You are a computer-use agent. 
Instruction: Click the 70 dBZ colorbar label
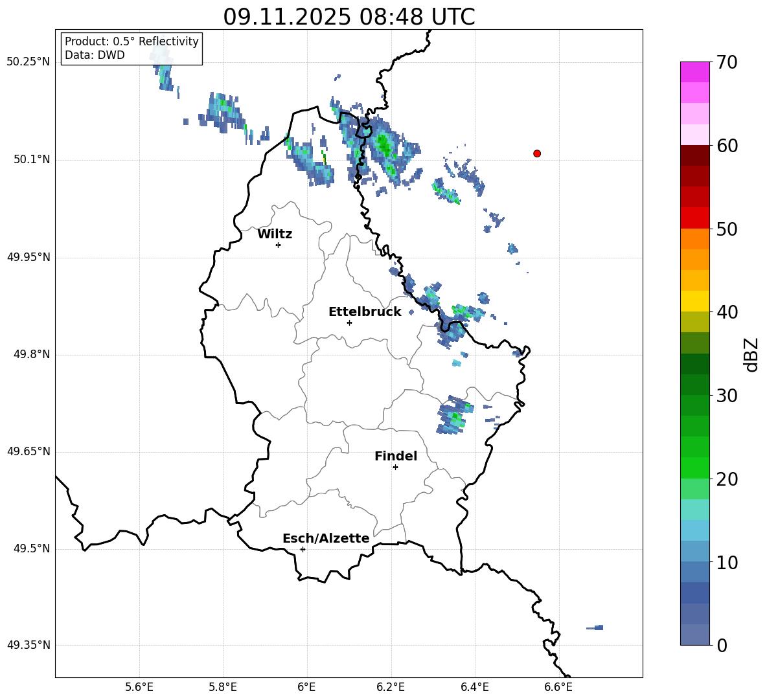pyautogui.click(x=727, y=63)
